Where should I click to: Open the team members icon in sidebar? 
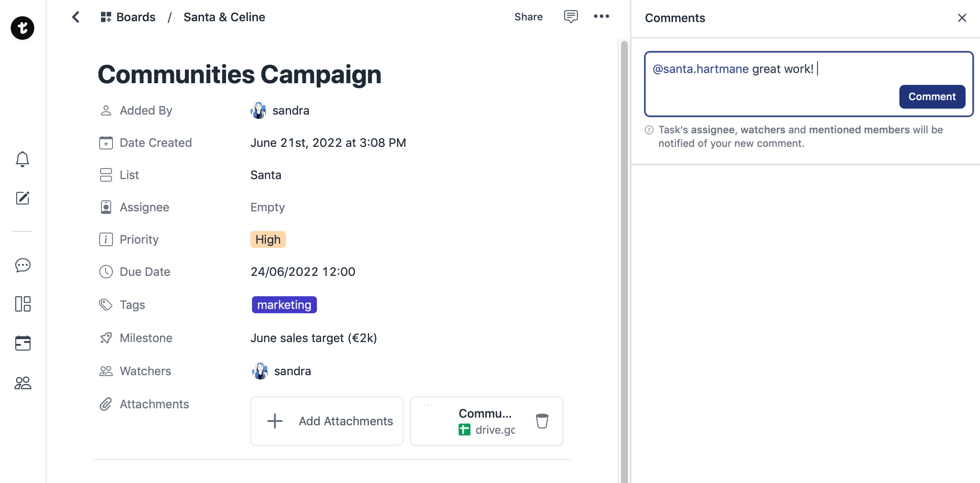click(22, 383)
